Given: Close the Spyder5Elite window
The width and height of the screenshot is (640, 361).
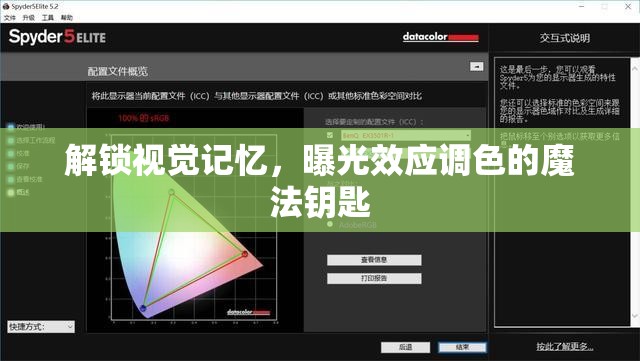Looking at the screenshot, I should coord(628,7).
